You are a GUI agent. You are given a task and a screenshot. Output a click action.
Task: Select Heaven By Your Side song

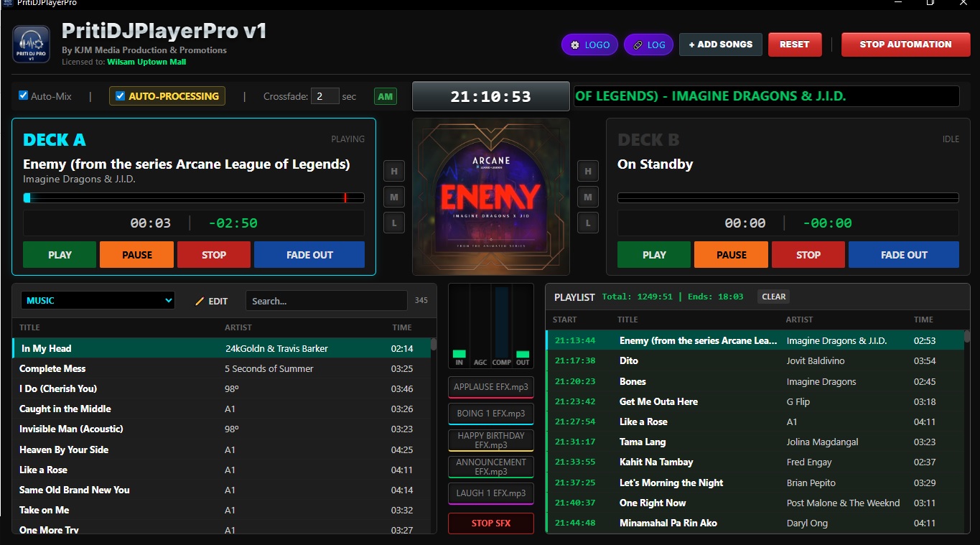[221, 449]
